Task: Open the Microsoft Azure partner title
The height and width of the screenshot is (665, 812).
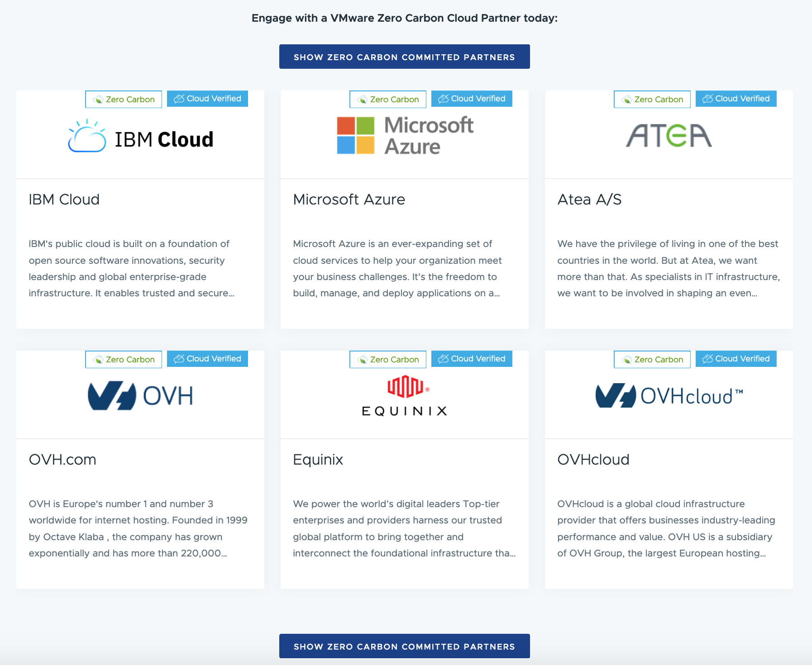Action: point(349,199)
